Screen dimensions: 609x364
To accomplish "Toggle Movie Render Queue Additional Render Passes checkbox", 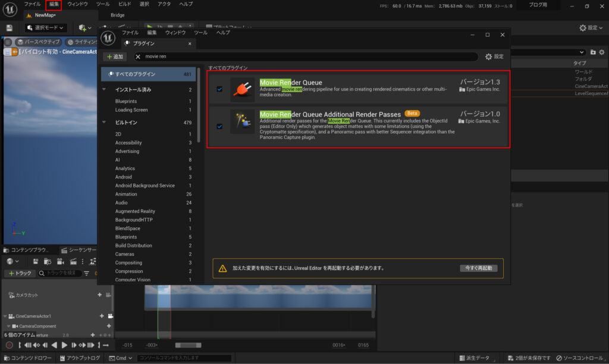I will [219, 126].
